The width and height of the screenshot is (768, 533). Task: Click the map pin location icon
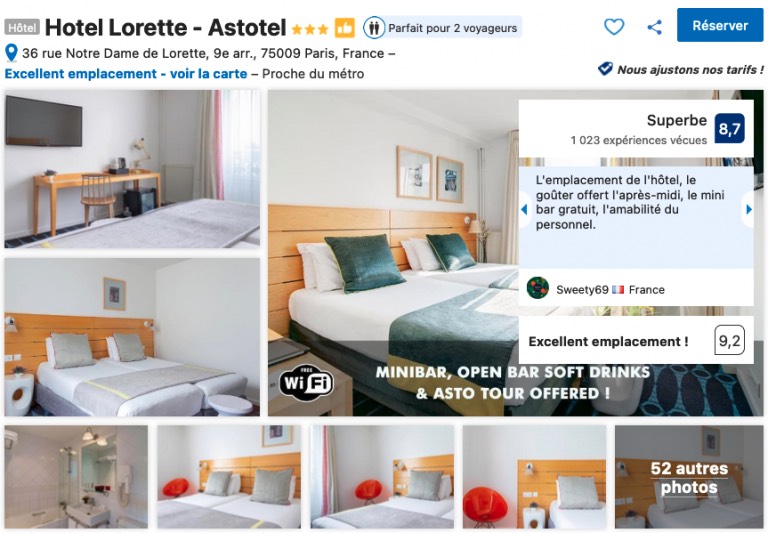point(11,53)
